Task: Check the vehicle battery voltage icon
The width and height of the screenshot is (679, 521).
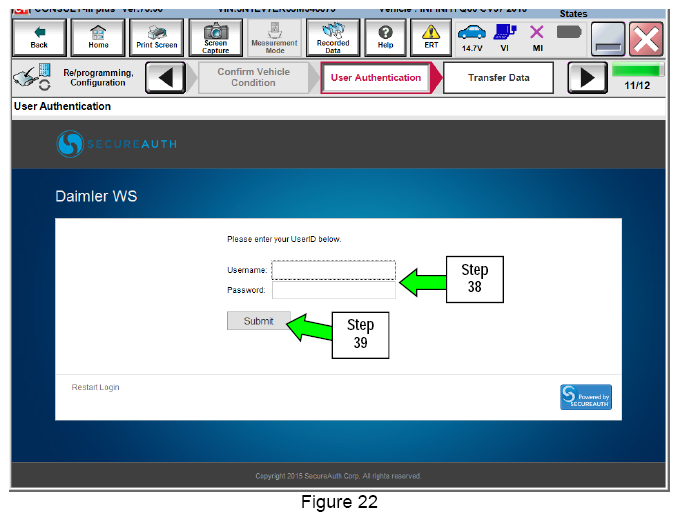Action: point(472,38)
